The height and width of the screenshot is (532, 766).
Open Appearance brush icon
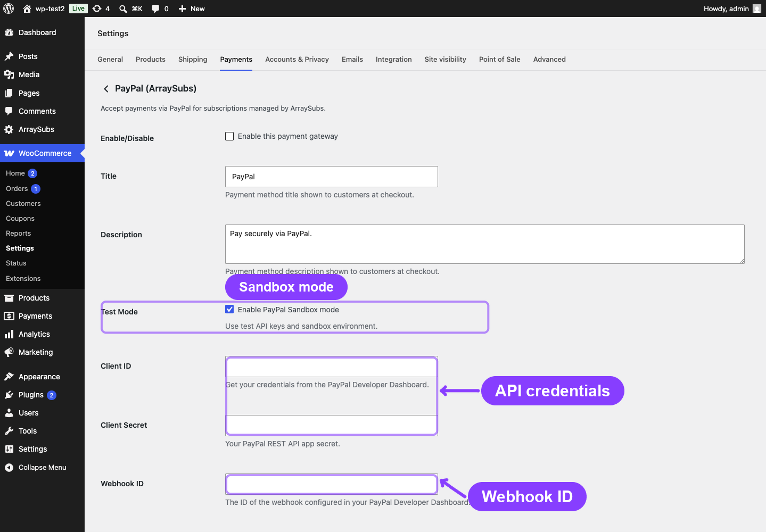(x=9, y=377)
